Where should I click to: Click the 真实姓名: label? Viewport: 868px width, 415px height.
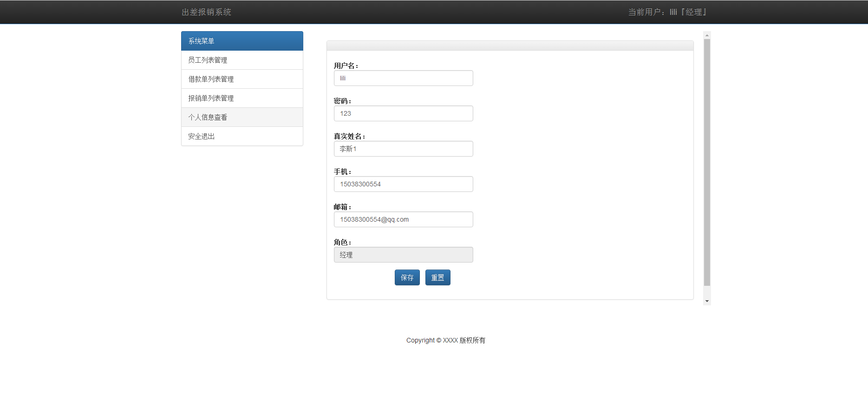point(350,136)
